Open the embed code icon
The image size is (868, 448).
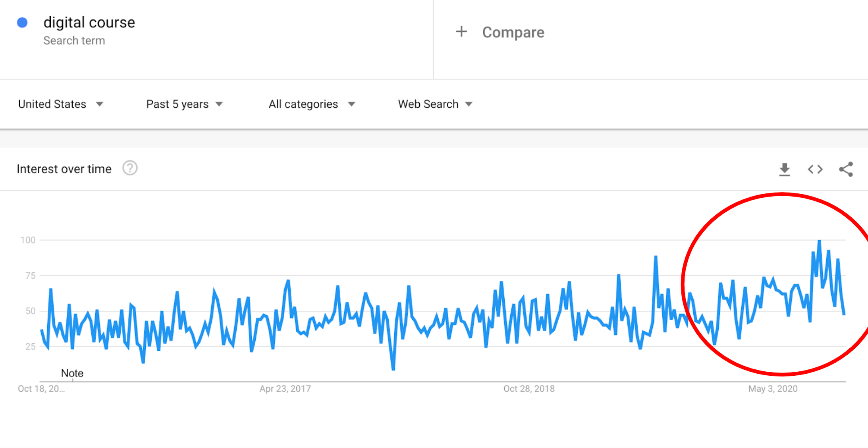tap(815, 169)
